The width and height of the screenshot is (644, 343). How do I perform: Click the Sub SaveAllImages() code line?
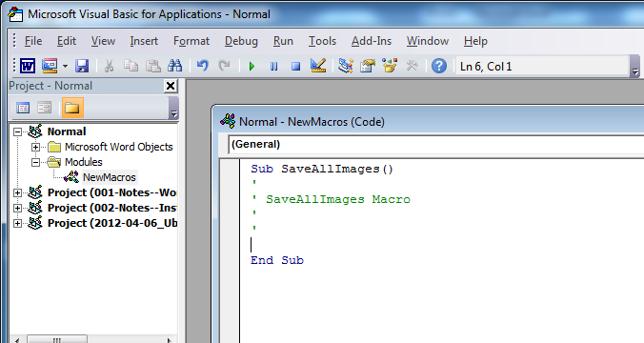pos(322,169)
